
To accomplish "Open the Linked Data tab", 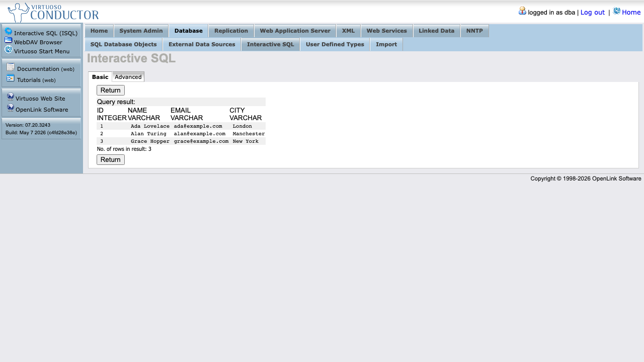I will tap(437, 31).
